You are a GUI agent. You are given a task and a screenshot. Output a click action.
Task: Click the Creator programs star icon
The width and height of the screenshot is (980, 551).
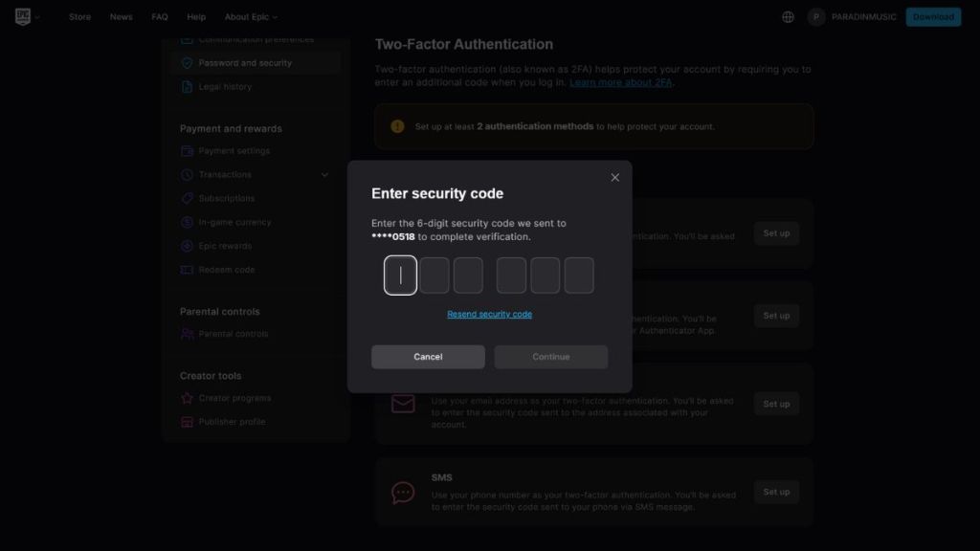(x=186, y=397)
